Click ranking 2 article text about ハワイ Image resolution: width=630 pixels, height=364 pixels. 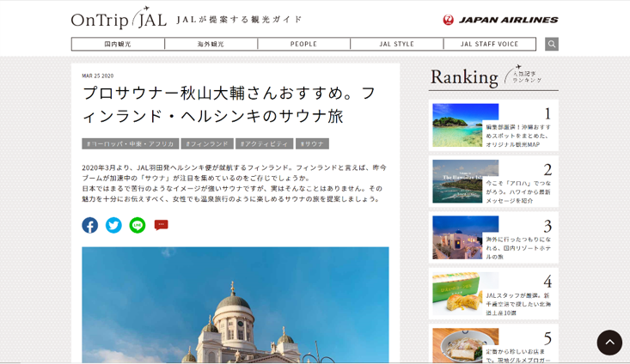click(x=518, y=191)
